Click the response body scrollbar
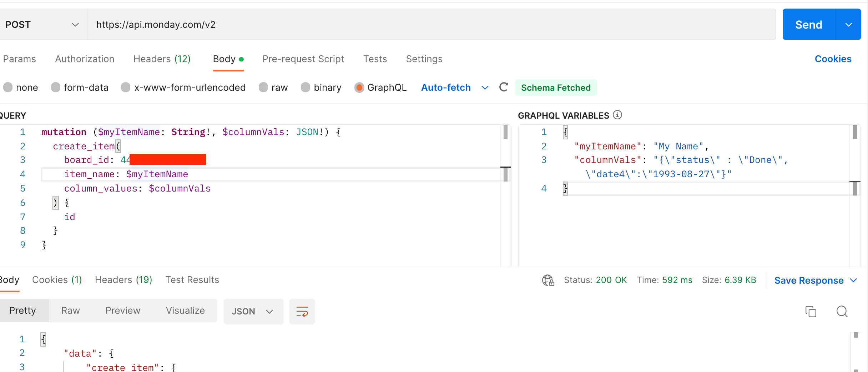This screenshot has height=372, width=868. [x=856, y=352]
